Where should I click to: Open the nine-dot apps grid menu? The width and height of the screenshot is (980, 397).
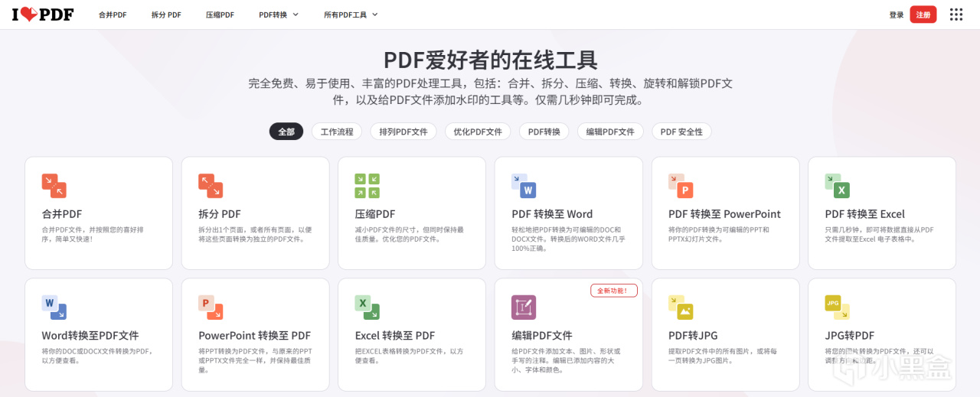point(956,15)
